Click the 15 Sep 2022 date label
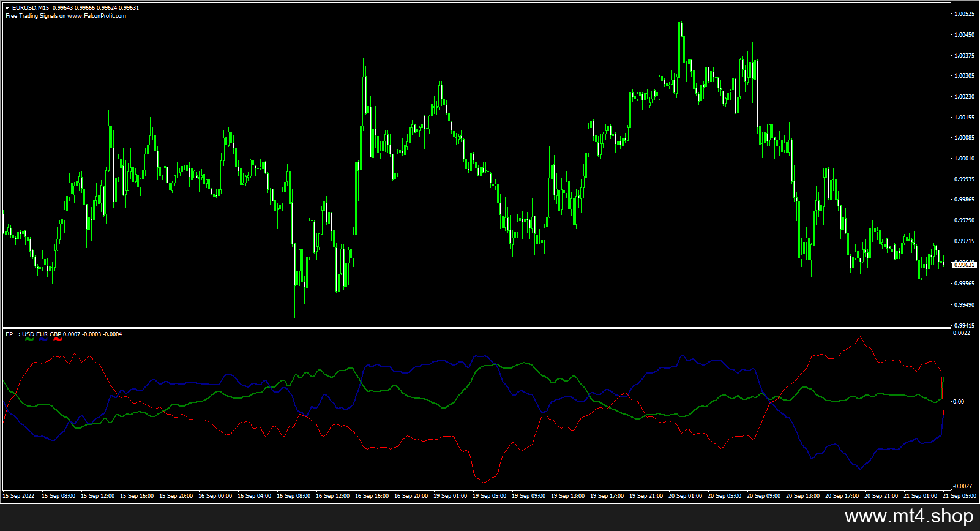Screen dimensions: 980x531 point(18,496)
